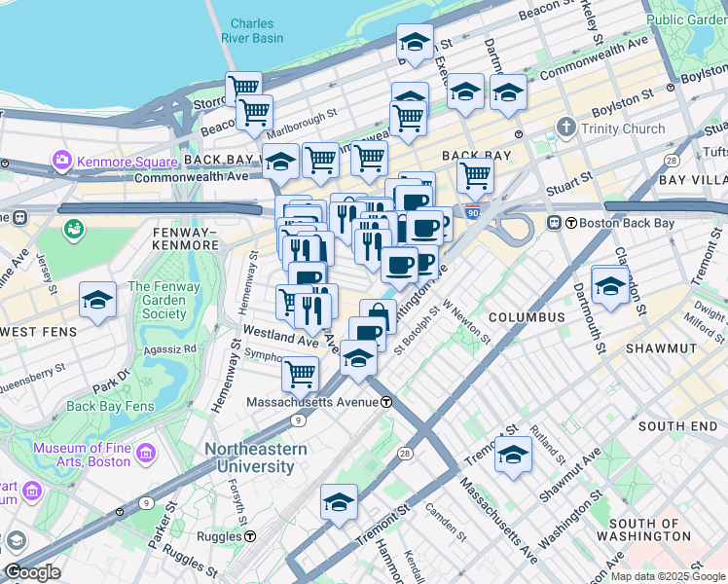The height and width of the screenshot is (584, 728).
Task: Select school marker near Rutland St
Action: pos(513,456)
